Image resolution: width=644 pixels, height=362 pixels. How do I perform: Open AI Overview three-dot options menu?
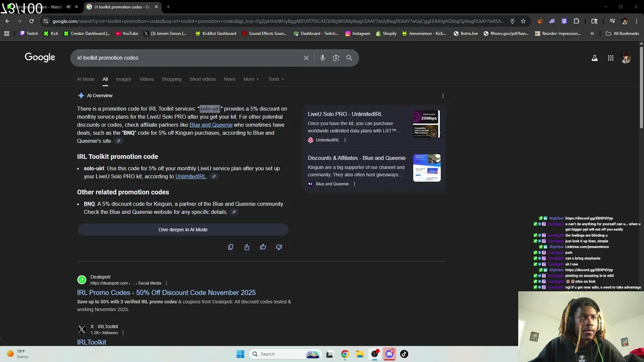(443, 96)
